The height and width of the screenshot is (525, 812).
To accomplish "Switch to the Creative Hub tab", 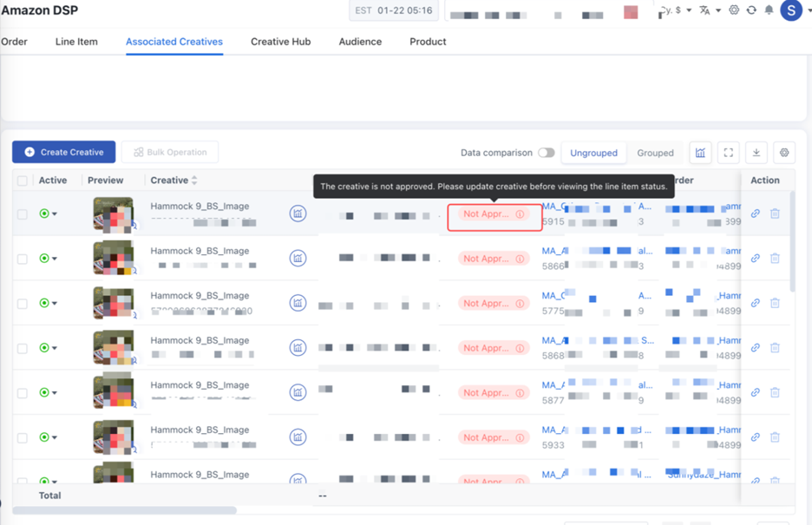I will click(x=280, y=42).
